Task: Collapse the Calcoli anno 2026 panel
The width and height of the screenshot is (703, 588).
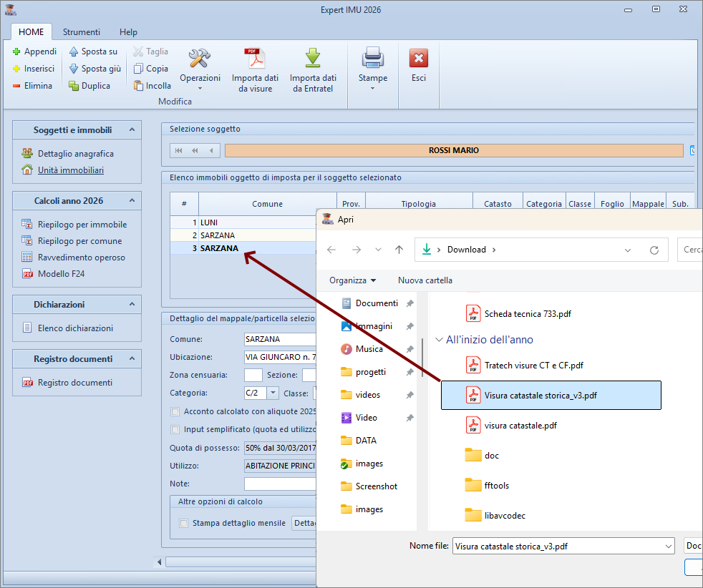Action: click(x=132, y=201)
